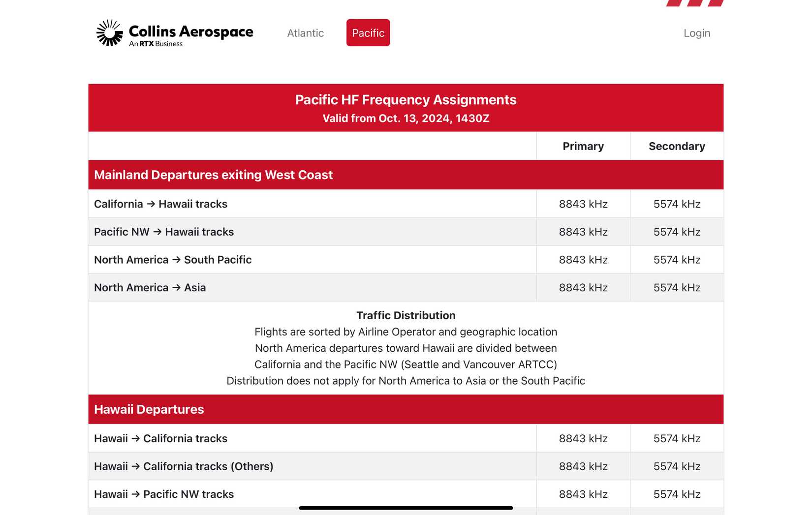812x515 pixels.
Task: Tap the home indicator bar at bottom
Action: [x=406, y=508]
